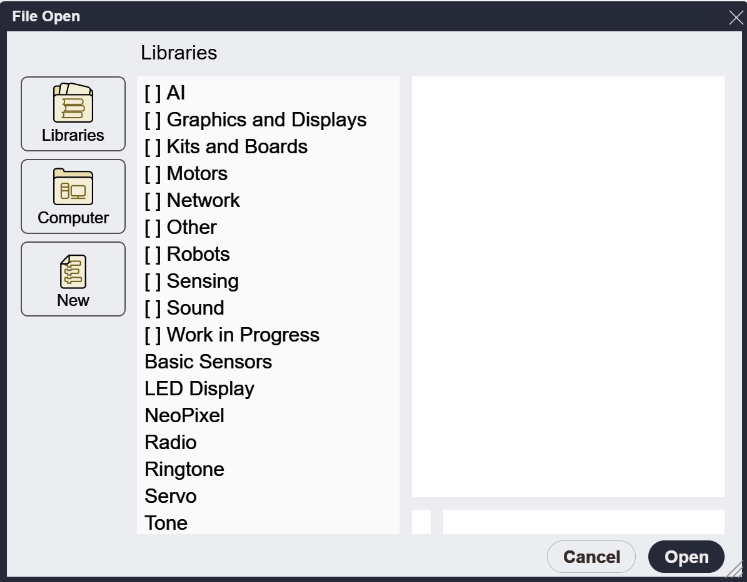Open the Graphics and Displays folder
Screen dimensions: 747x582
click(255, 120)
